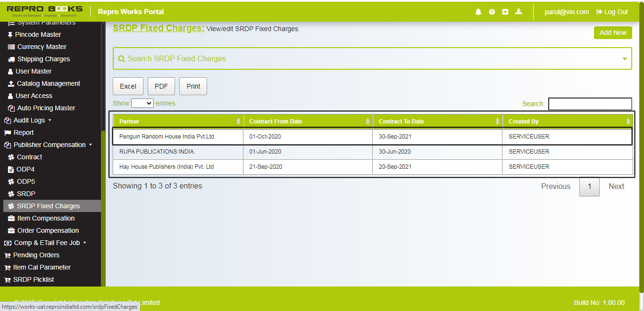
Task: Select page 1 in pagination control
Action: [589, 187]
